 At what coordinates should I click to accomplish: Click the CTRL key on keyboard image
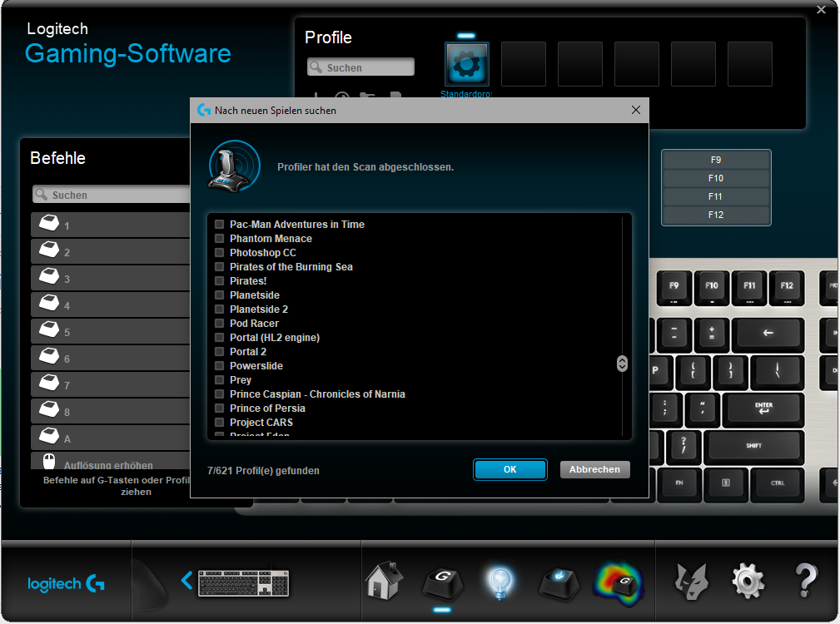[778, 483]
